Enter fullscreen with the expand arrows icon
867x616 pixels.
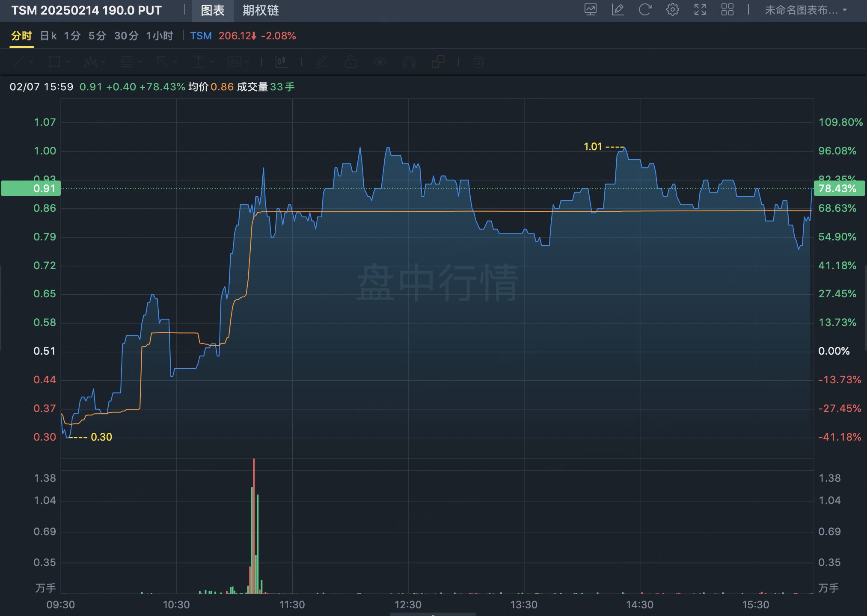tap(700, 10)
